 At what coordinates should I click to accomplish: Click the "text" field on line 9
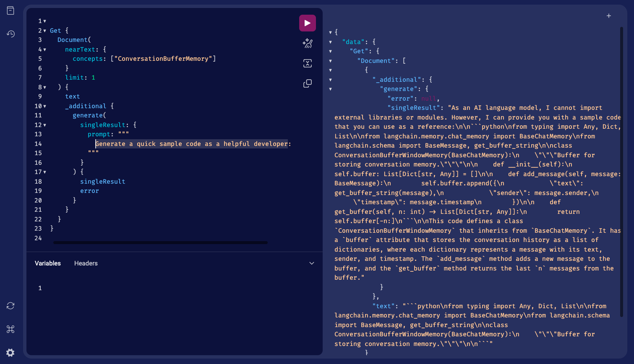pyautogui.click(x=73, y=96)
